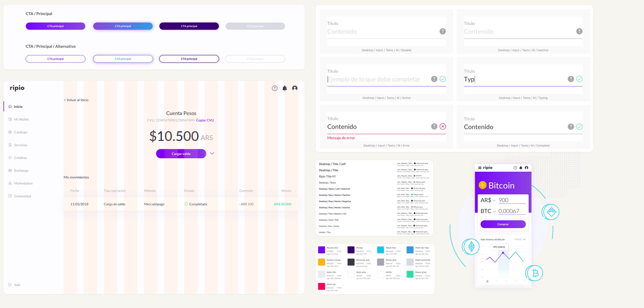The image size is (644, 308).
Task: Click help icon in the mobile mockup header
Action: (515, 168)
